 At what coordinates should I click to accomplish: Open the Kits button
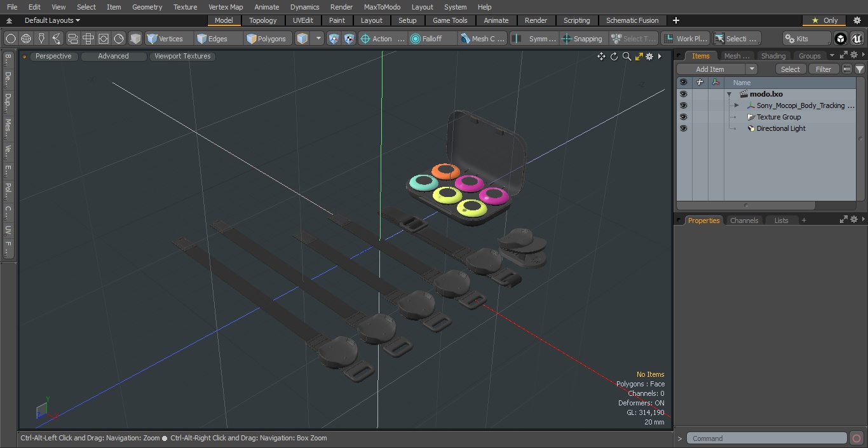(x=806, y=39)
